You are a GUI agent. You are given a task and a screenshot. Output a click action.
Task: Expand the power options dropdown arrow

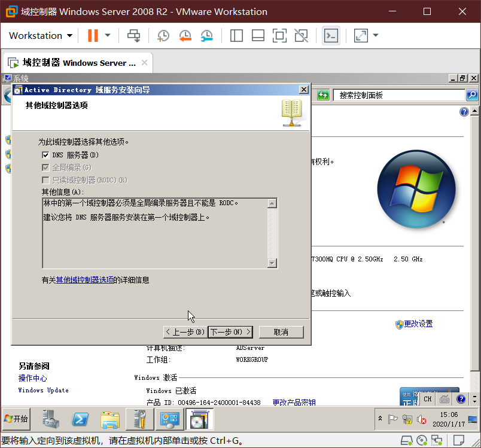click(108, 35)
